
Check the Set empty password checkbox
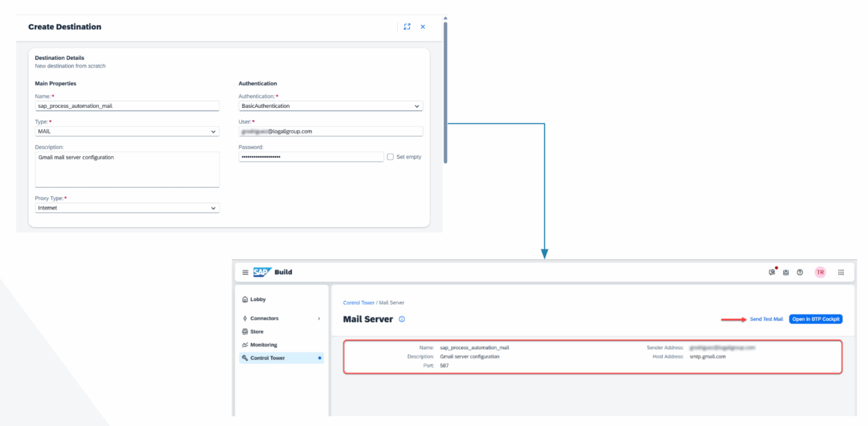(x=391, y=157)
